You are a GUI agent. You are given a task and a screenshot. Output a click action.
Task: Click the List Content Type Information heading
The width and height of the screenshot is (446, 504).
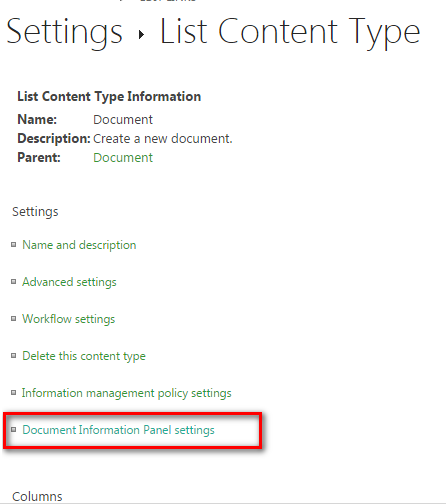109,97
